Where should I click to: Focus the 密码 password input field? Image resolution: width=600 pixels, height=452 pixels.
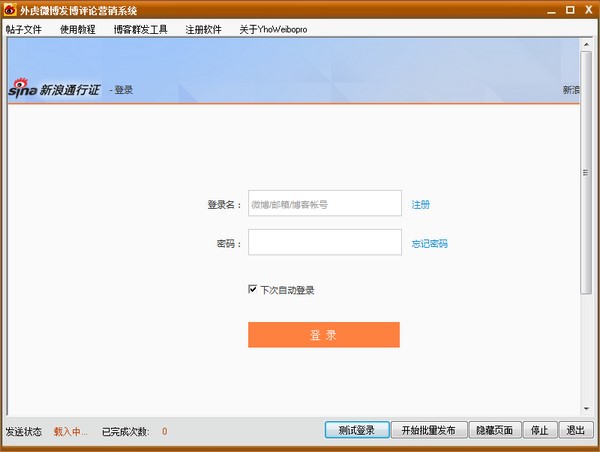325,242
